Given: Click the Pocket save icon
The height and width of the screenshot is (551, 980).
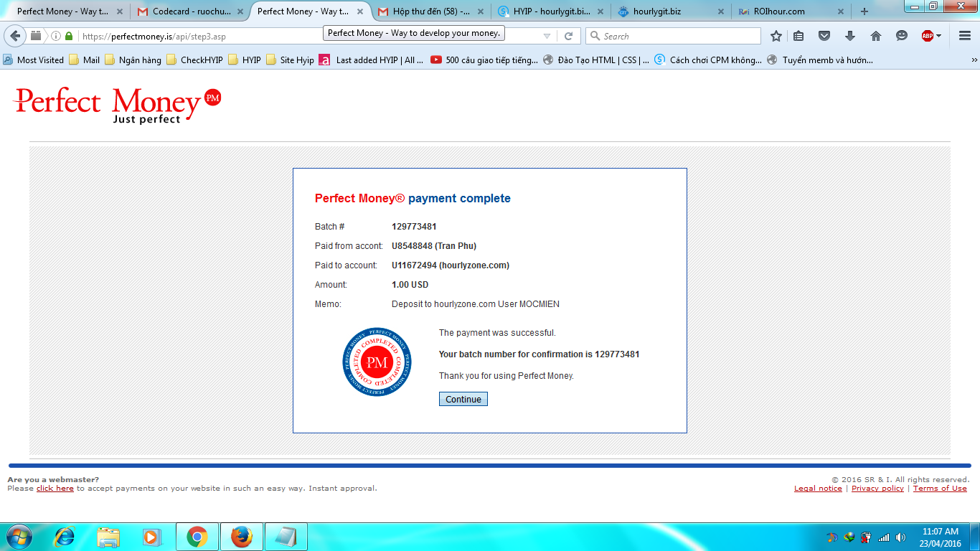Looking at the screenshot, I should [x=824, y=36].
